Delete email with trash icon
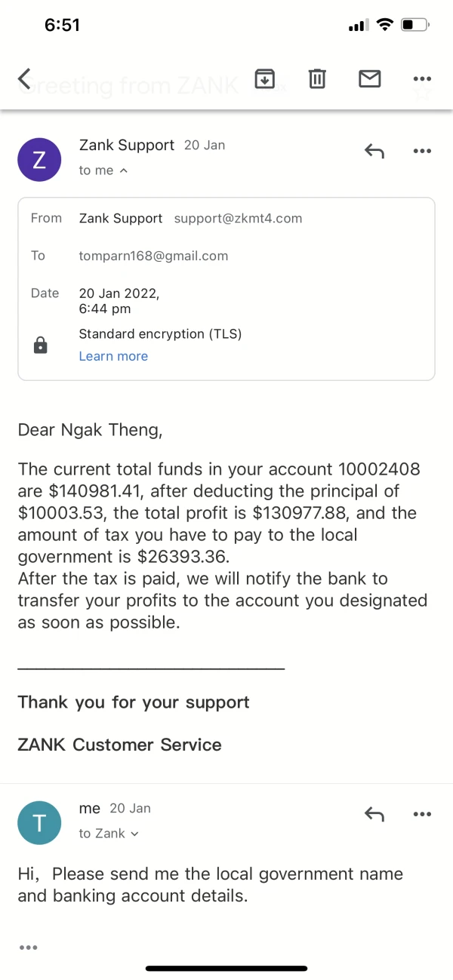Viewport: 453px width, 980px height. [x=317, y=78]
